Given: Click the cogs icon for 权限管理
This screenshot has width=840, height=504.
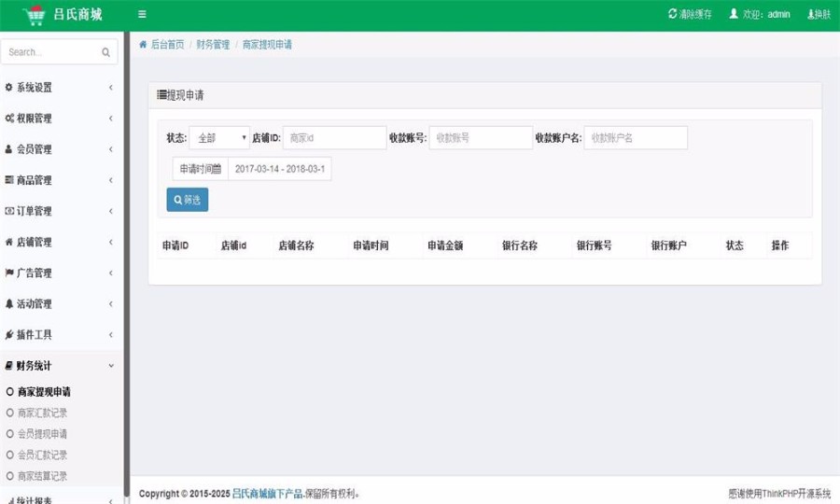Looking at the screenshot, I should [x=9, y=119].
